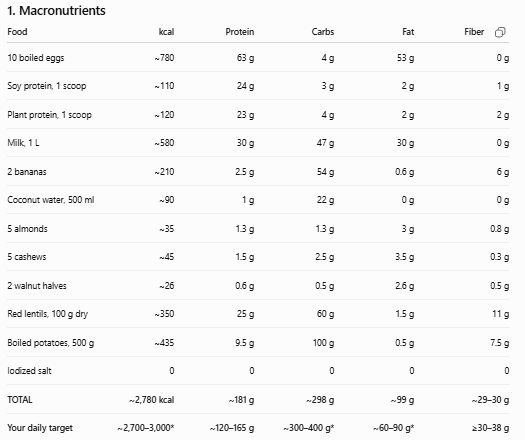Image resolution: width=525 pixels, height=440 pixels.
Task: Click the Protein column header
Action: pyautogui.click(x=240, y=32)
